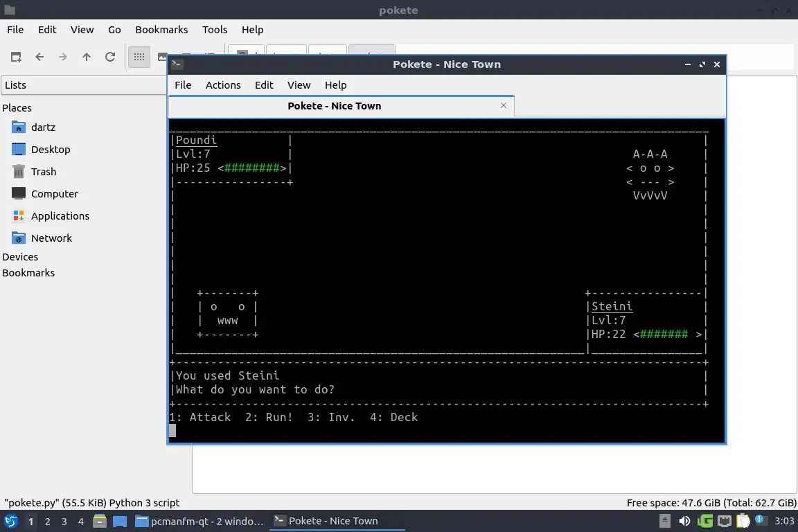Image resolution: width=798 pixels, height=532 pixels.
Task: Switch to Pokete - Nice Town taskbar entry
Action: click(337, 521)
